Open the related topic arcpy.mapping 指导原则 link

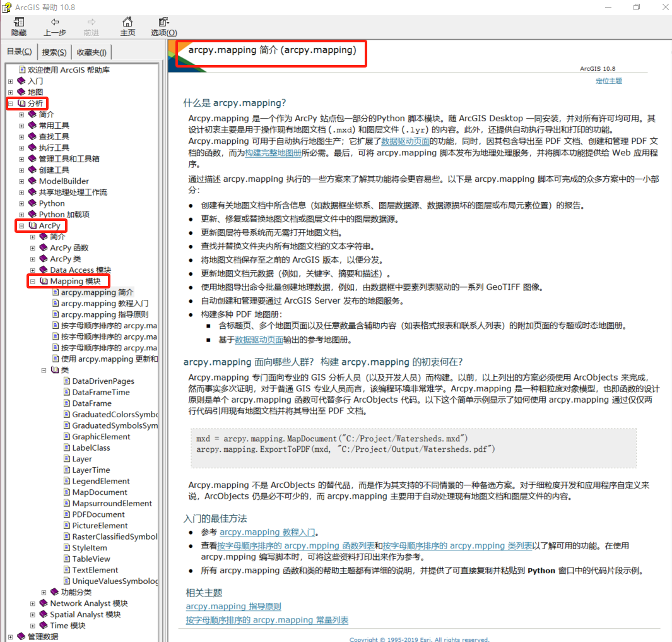point(233,607)
